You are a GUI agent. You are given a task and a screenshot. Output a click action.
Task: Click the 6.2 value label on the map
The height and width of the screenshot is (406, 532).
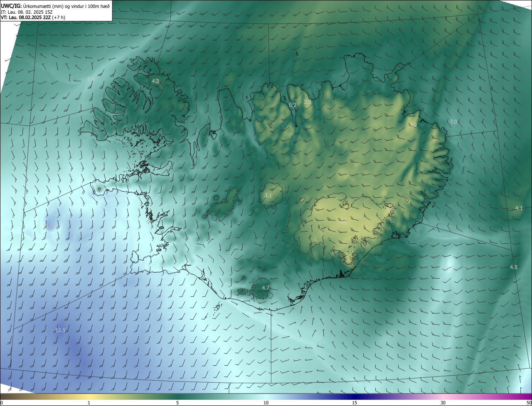293,105
